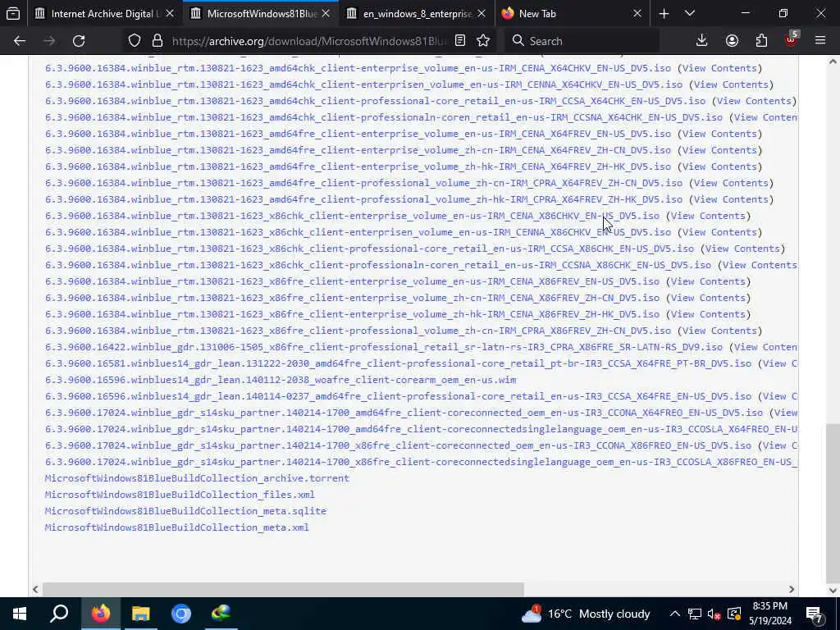Click the horizontal scrollbar left arrow
This screenshot has height=630, width=840.
(x=35, y=589)
